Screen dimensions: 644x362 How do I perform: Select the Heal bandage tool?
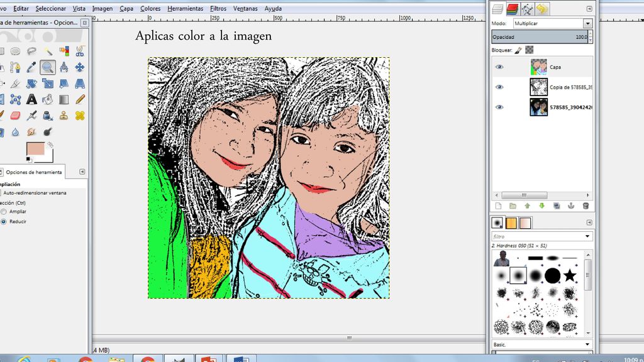coord(80,116)
